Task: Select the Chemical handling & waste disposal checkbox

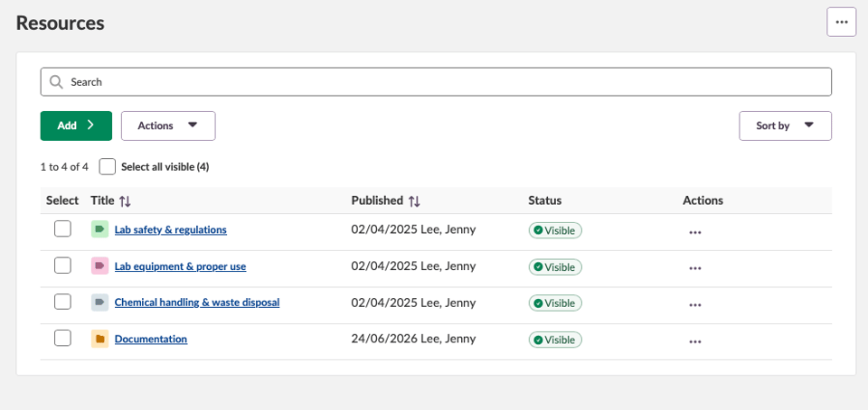Action: pos(62,302)
